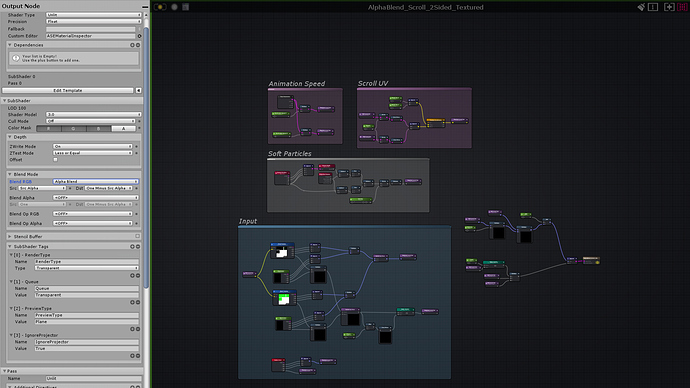Click plus icon below Queue tag

[132, 303]
